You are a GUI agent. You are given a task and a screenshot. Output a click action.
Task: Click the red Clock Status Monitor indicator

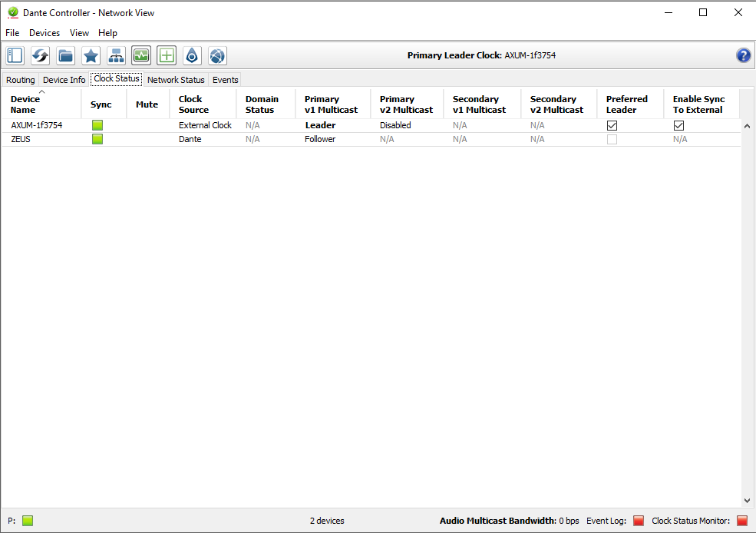(x=741, y=521)
